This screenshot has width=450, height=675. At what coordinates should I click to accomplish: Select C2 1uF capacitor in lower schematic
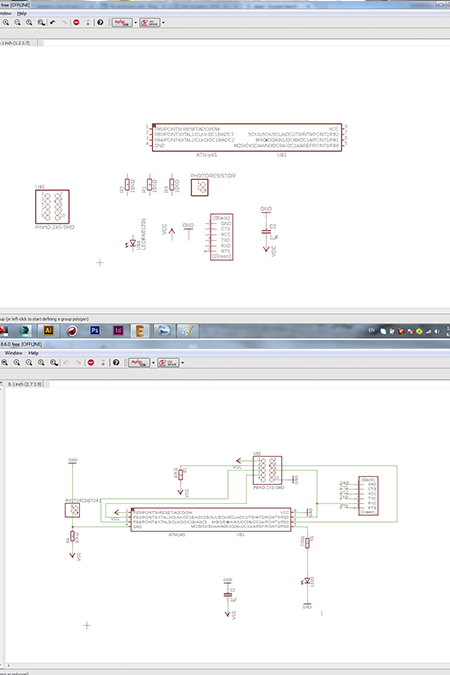(229, 595)
